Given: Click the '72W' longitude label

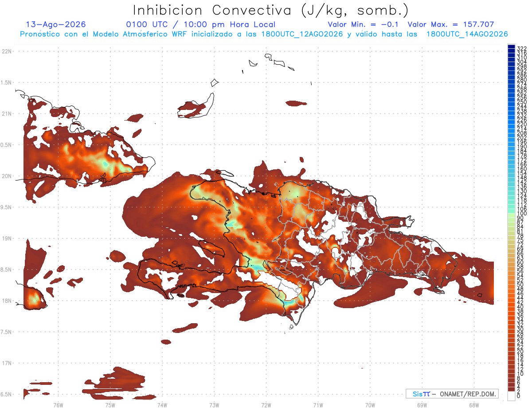Looking at the screenshot, I should [266, 404].
